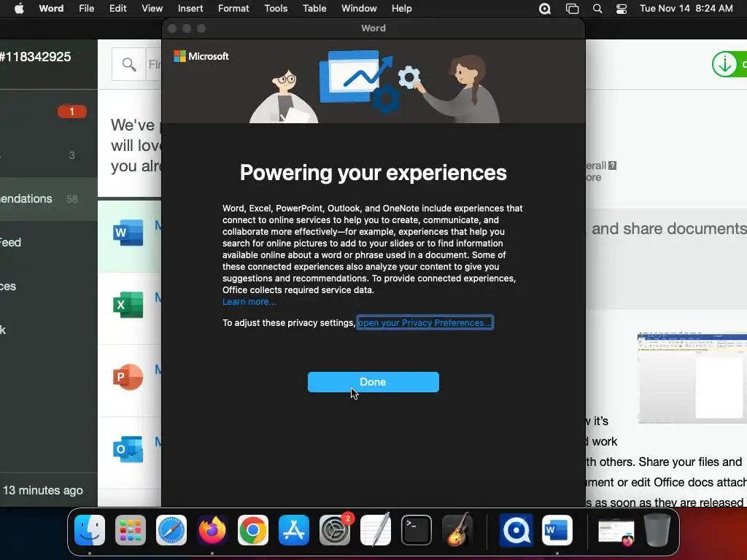
Task: Open Finder from the Dock
Action: tap(90, 530)
